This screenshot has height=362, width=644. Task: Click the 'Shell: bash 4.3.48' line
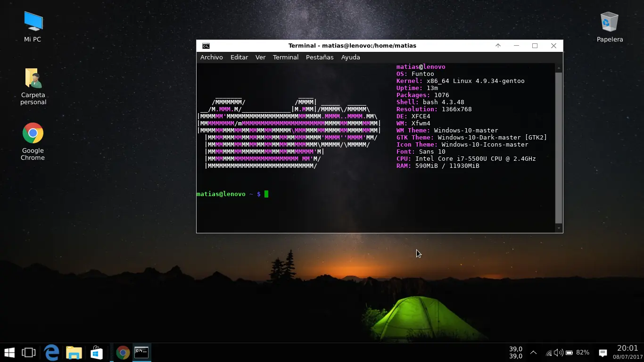coord(430,102)
